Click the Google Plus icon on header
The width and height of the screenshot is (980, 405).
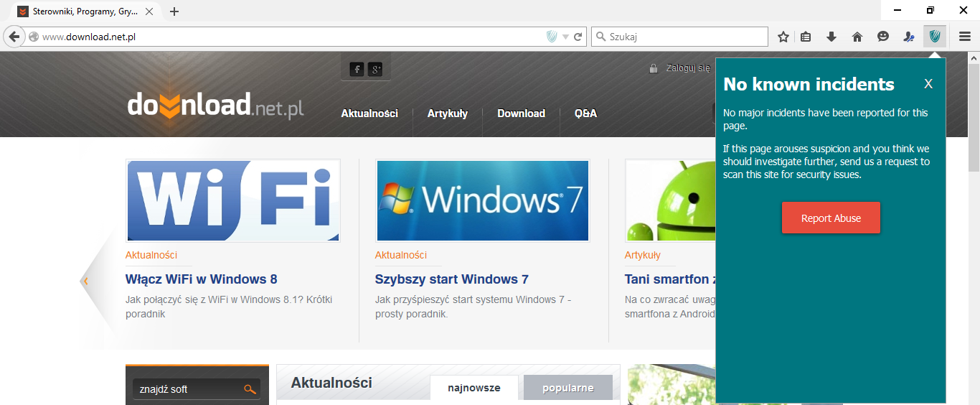375,69
